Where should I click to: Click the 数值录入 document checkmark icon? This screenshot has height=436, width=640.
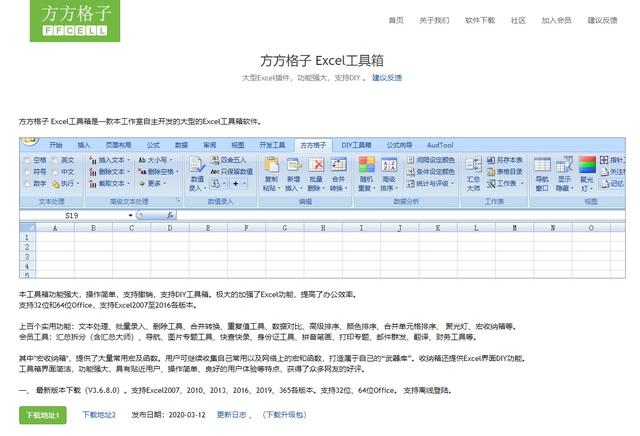click(x=198, y=164)
